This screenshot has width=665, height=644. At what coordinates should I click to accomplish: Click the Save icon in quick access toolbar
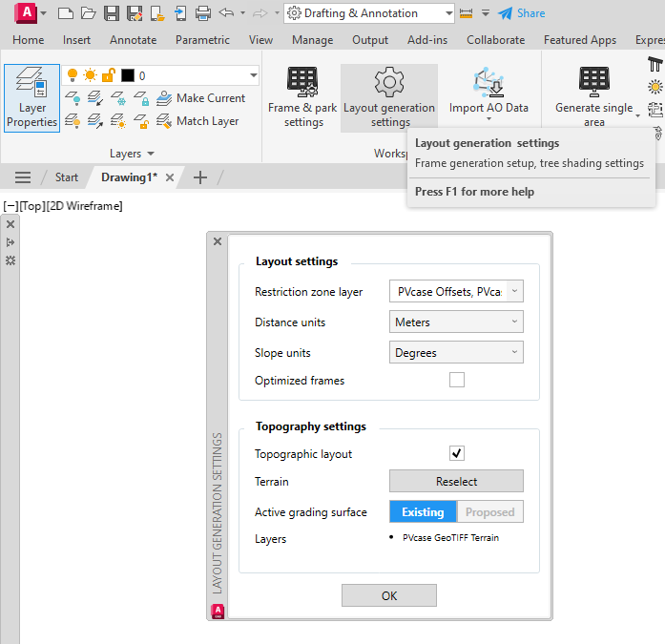(112, 13)
